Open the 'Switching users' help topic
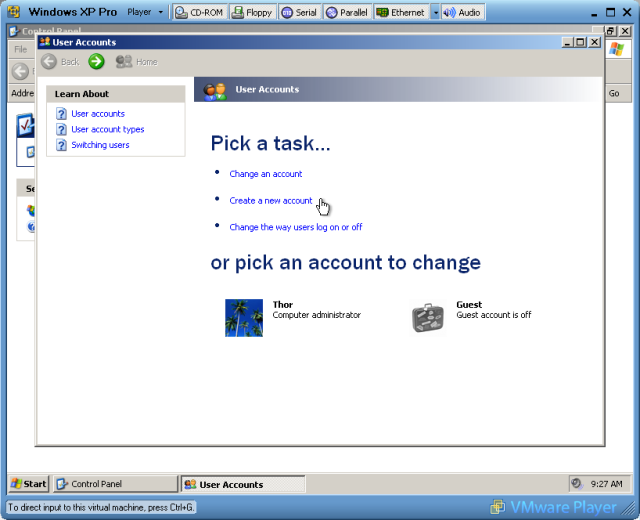The height and width of the screenshot is (520, 640). 100,145
